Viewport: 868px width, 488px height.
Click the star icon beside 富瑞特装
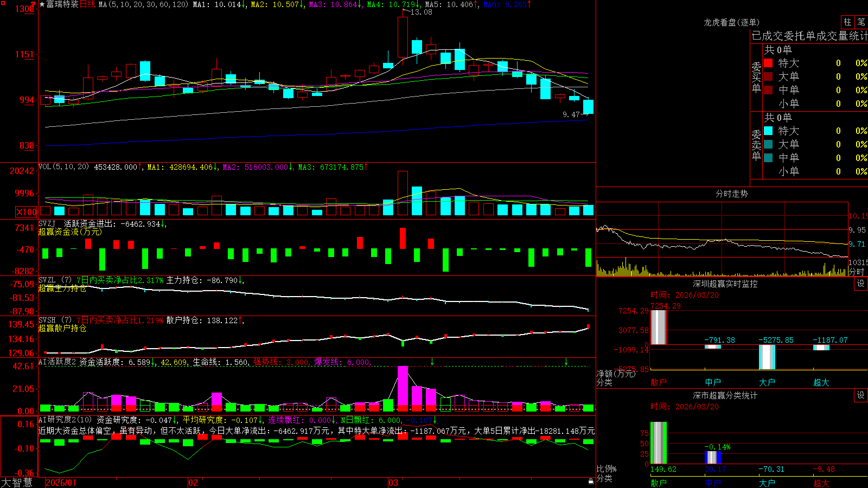[42, 4]
